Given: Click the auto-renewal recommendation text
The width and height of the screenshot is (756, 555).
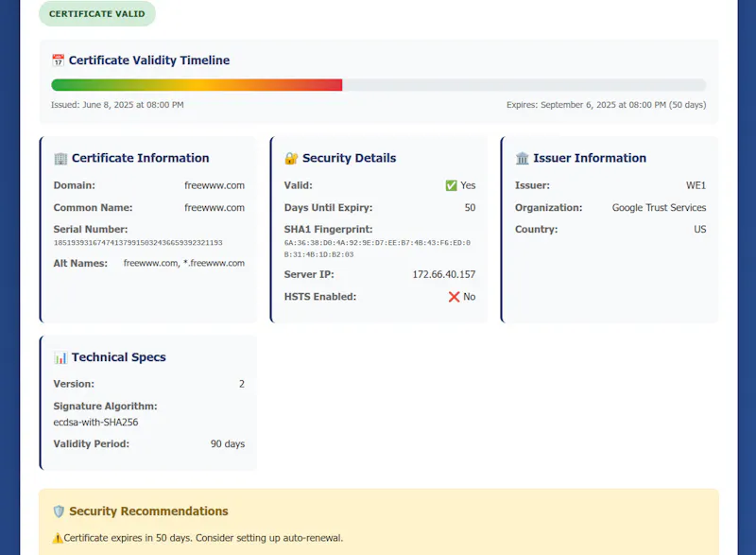Looking at the screenshot, I should [203, 538].
